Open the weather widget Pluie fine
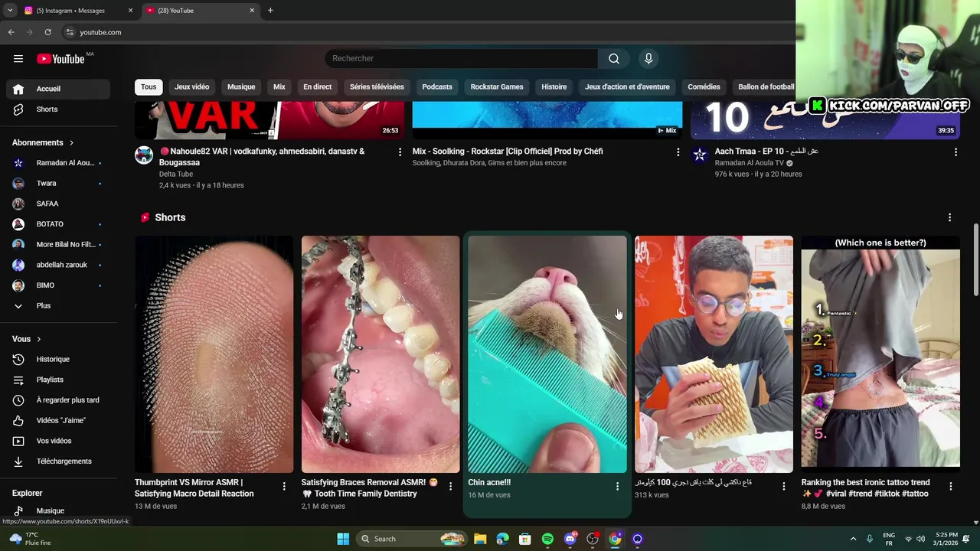This screenshot has width=980, height=551. tap(31, 539)
